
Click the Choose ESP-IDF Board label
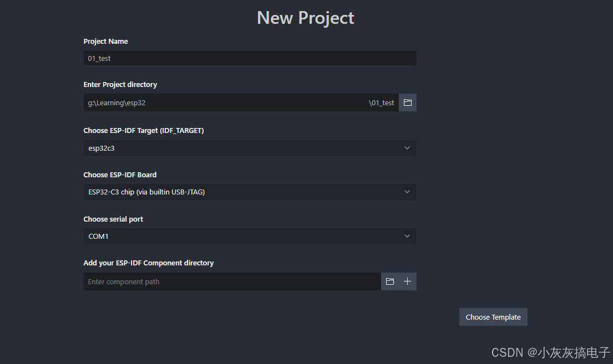coord(120,175)
